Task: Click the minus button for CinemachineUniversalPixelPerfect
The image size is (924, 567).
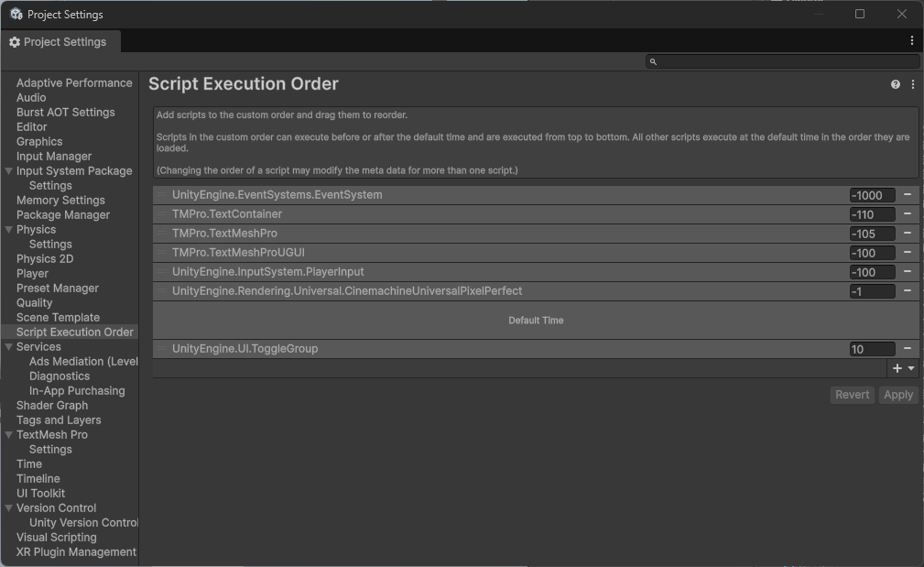Action: coord(908,291)
